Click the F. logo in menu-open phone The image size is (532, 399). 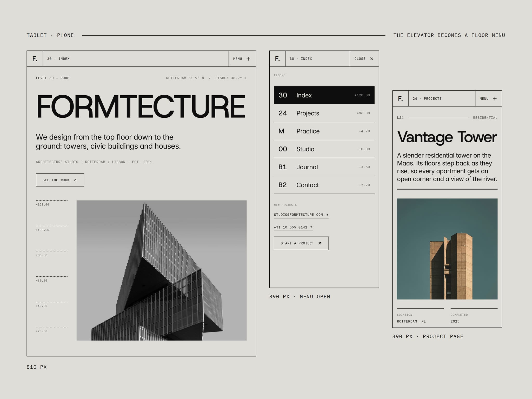coord(277,59)
